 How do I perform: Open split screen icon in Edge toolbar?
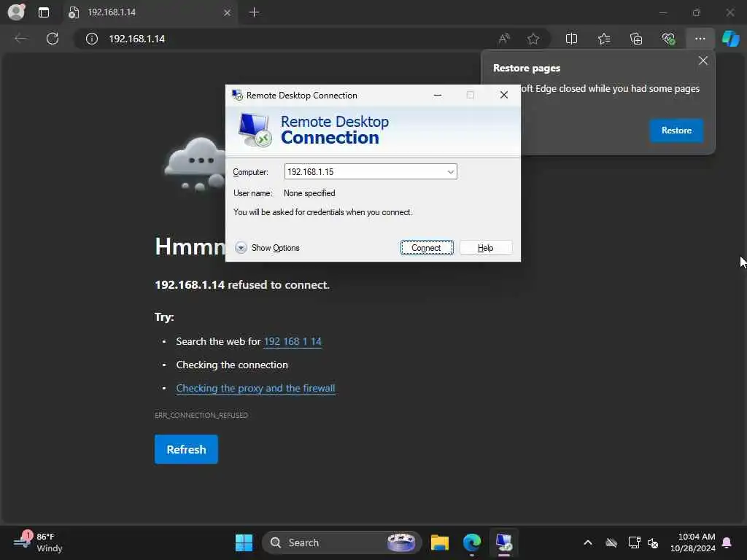click(x=571, y=39)
